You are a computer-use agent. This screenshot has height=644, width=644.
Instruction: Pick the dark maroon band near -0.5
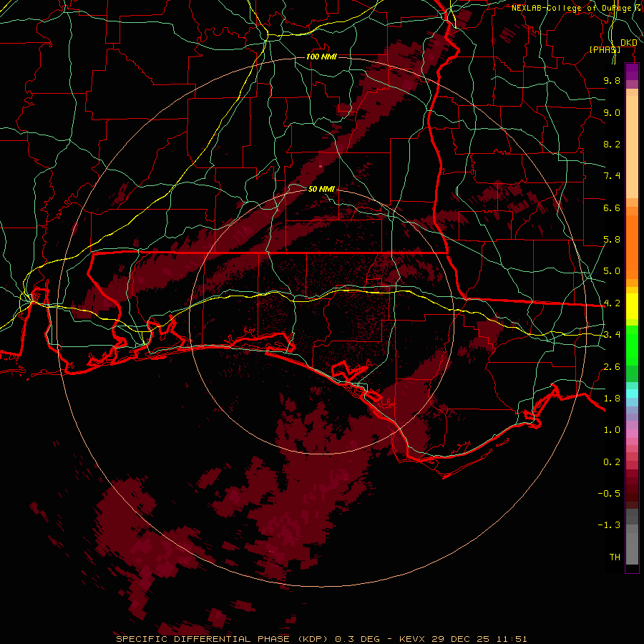coord(632,493)
